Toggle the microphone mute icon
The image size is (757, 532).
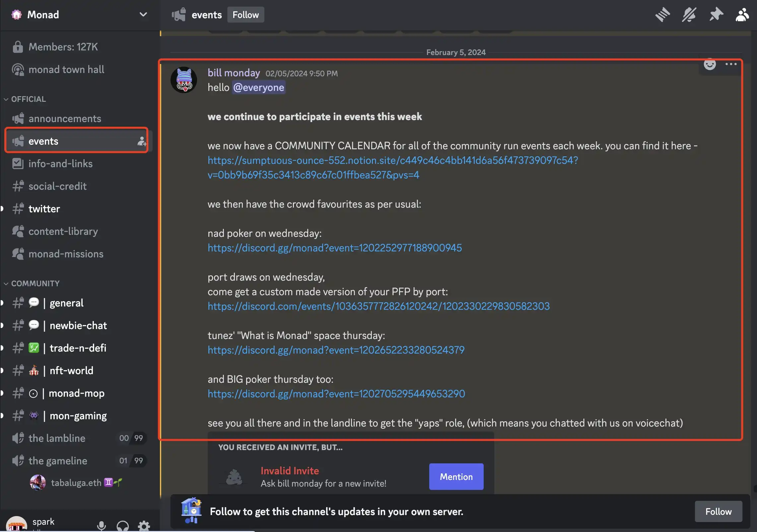click(x=102, y=526)
